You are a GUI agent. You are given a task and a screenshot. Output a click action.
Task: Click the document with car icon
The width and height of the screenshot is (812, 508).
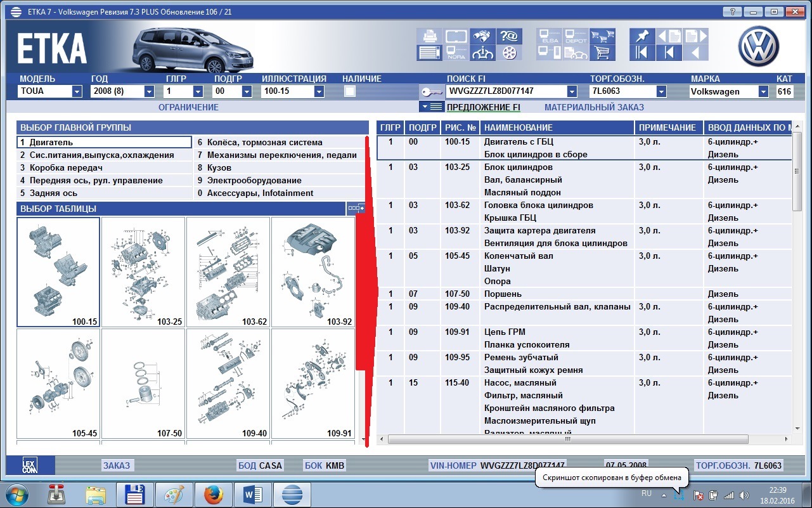click(576, 53)
